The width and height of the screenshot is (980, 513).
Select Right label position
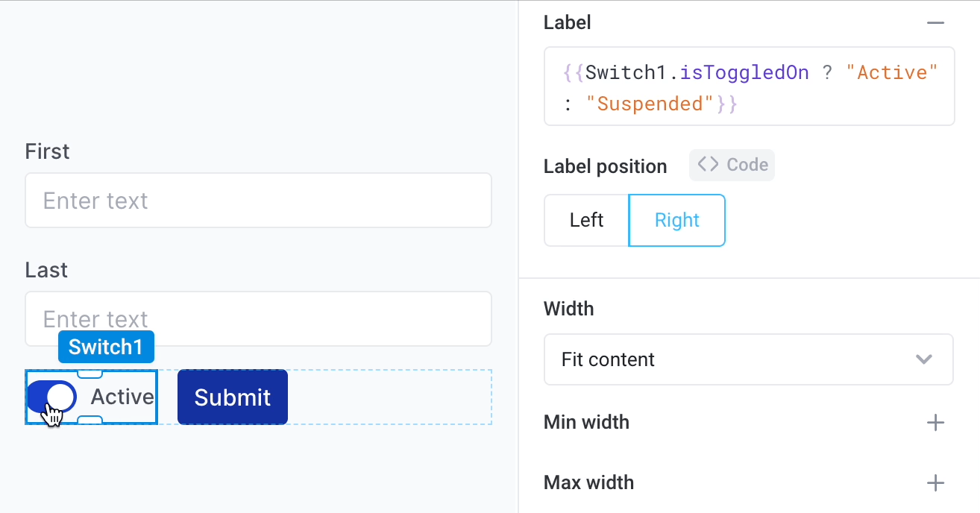coord(676,220)
